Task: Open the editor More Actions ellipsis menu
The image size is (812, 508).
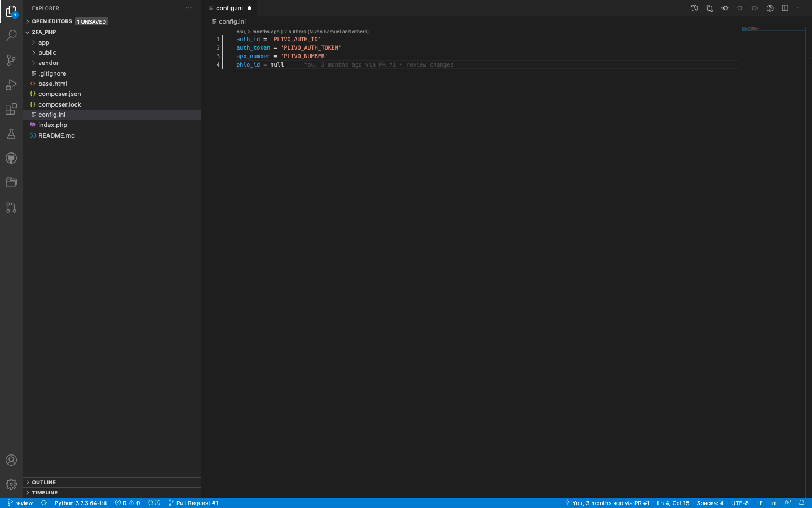Action: point(800,8)
